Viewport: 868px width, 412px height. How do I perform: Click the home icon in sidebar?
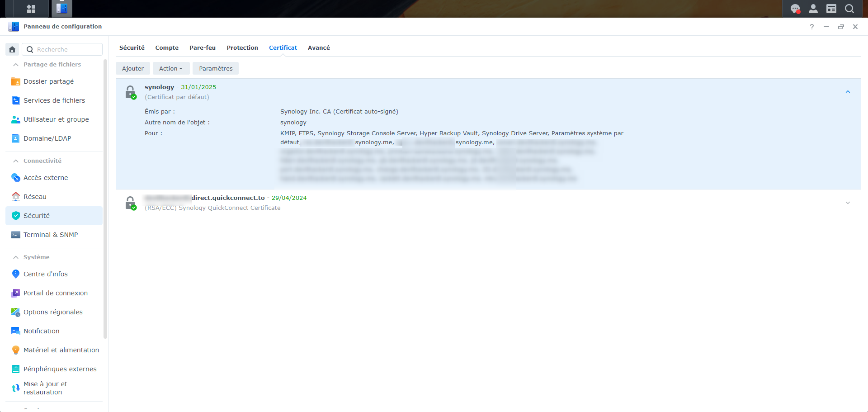(x=13, y=49)
